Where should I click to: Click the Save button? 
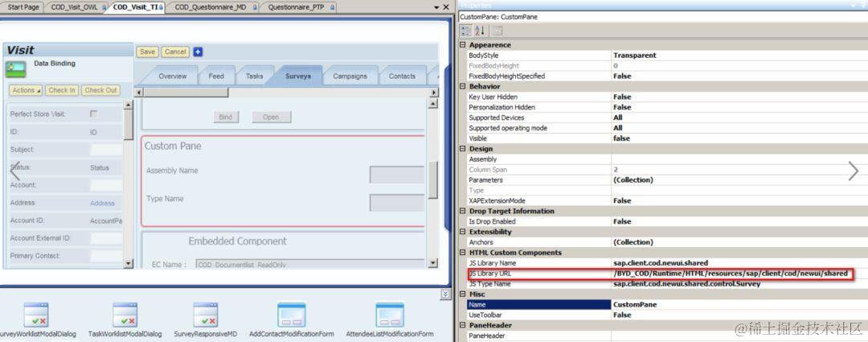coord(147,52)
